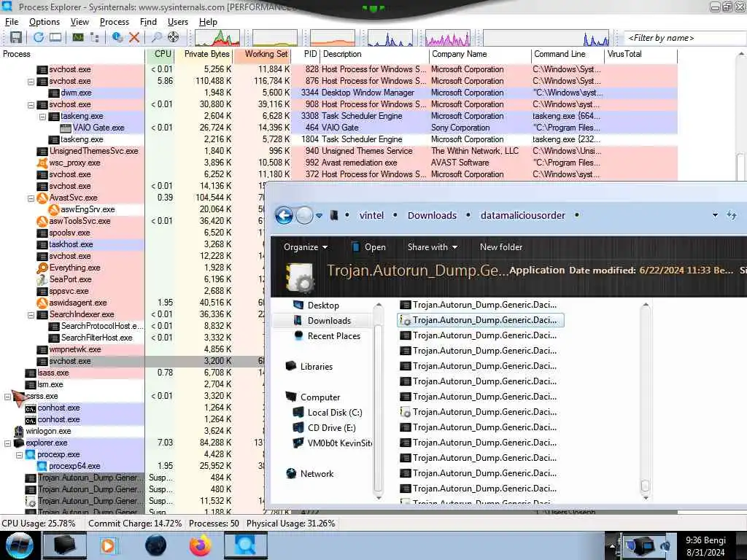Screen dimensions: 747x560
Task: Click the Back button in Explorer window
Action: tap(284, 216)
